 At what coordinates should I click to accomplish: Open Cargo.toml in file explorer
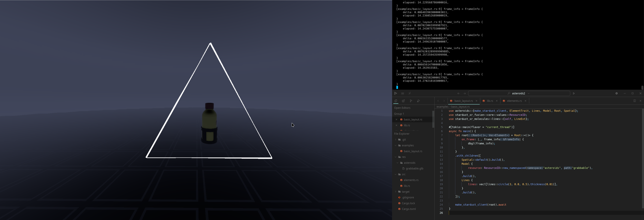409,209
